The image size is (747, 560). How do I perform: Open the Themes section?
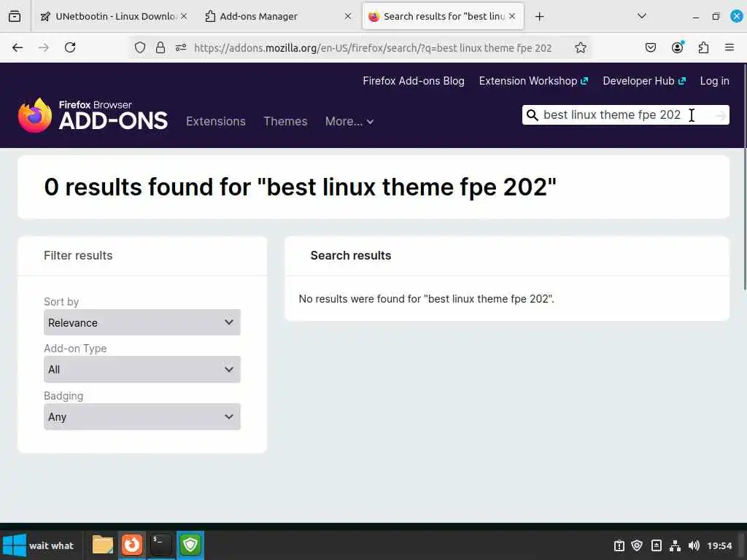click(x=285, y=122)
